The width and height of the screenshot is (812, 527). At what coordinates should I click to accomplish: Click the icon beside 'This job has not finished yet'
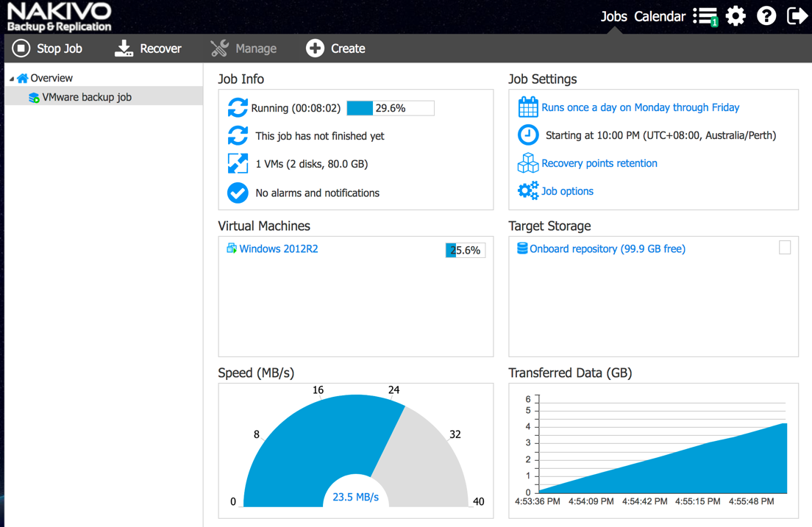tap(238, 136)
